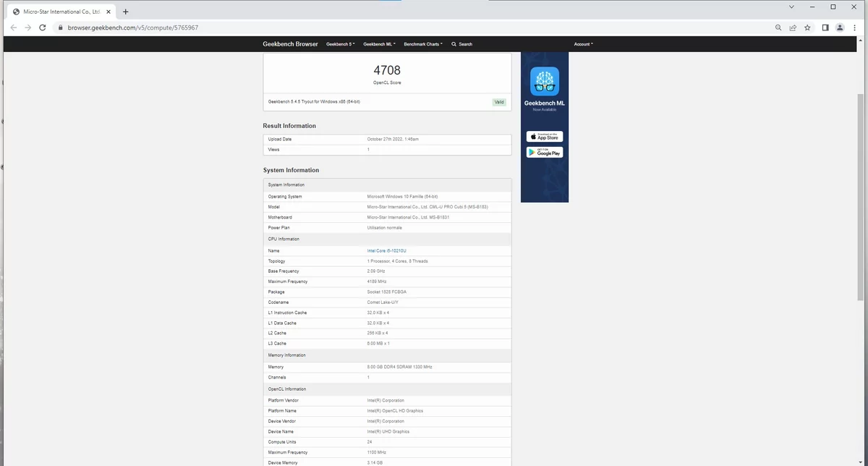This screenshot has height=466, width=868.
Task: Select the Upload Date value October 27th 2022
Action: (393, 139)
